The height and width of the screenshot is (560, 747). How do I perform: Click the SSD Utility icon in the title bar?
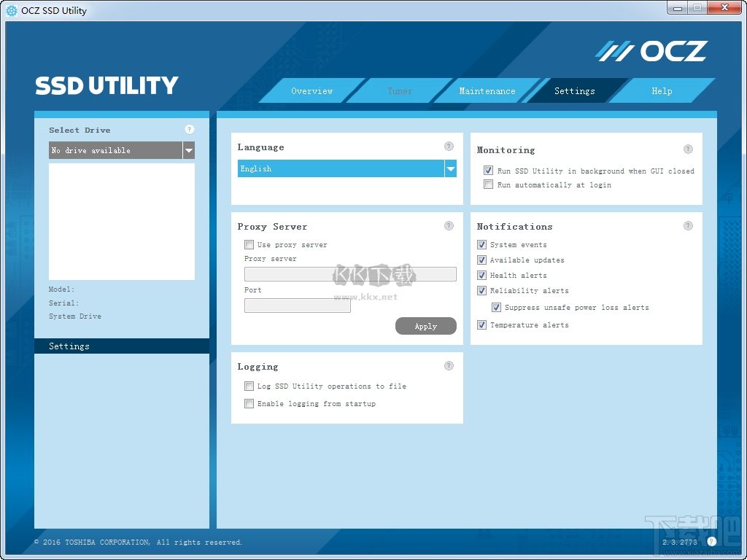[x=10, y=10]
